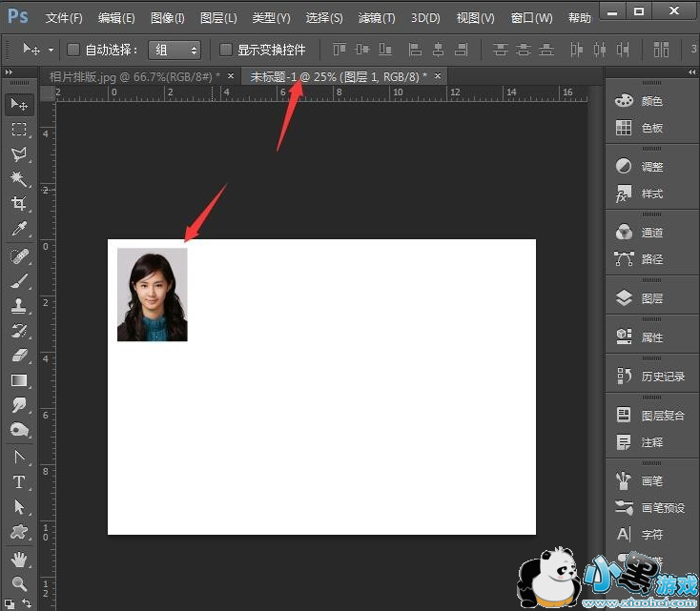Image resolution: width=700 pixels, height=611 pixels.
Task: Pick the Eraser tool
Action: pos(18,355)
